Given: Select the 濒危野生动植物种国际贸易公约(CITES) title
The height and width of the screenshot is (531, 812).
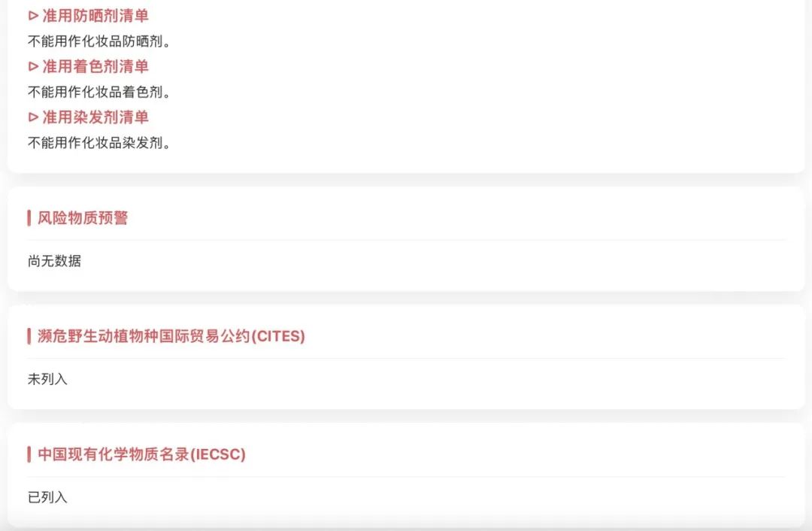Looking at the screenshot, I should 171,336.
